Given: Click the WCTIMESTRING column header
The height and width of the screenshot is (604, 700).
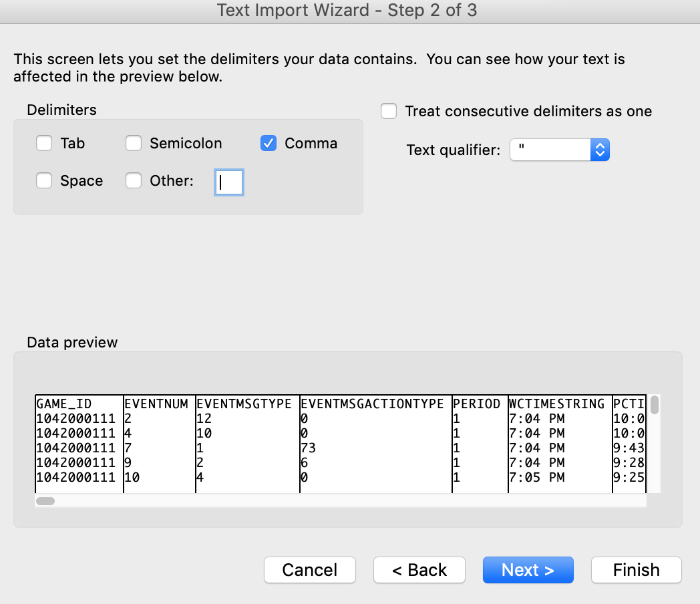Looking at the screenshot, I should (x=556, y=404).
